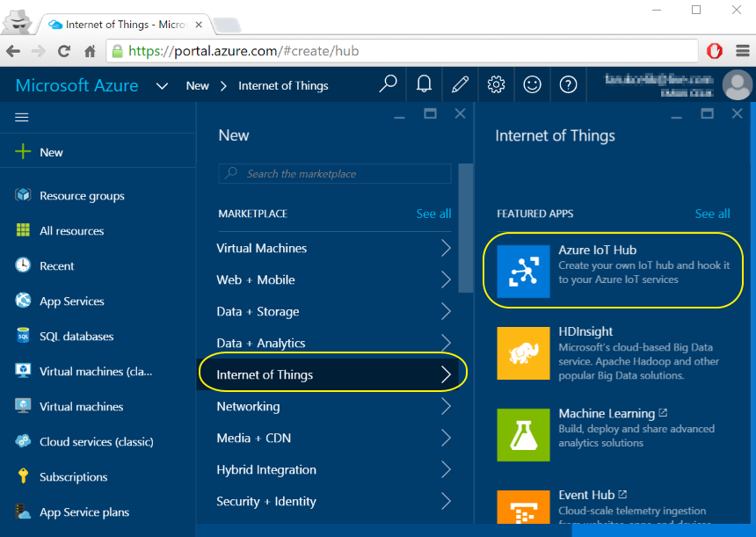
Task: Close the Internet of Things browser tab
Action: pos(198,25)
